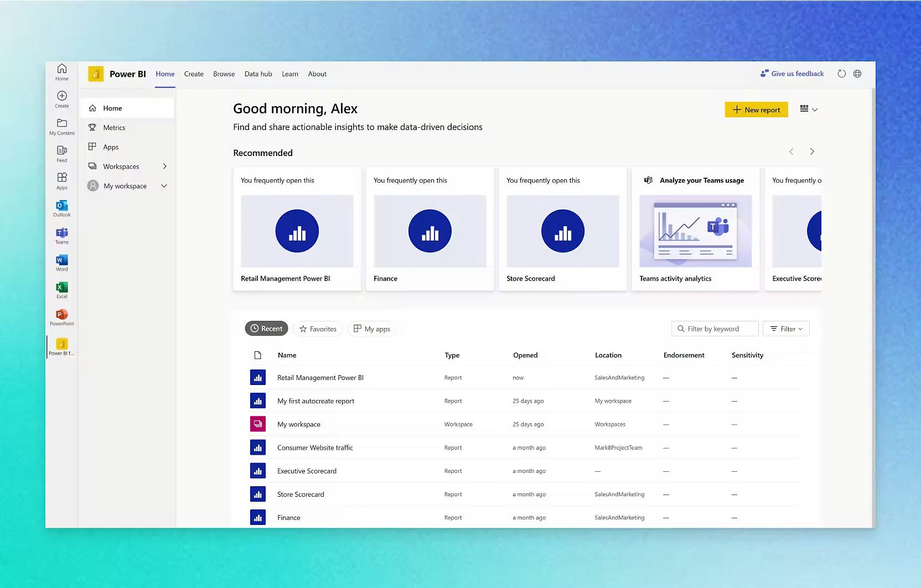Expand the Workspaces section
Image resolution: width=921 pixels, height=588 pixels.
pos(164,166)
